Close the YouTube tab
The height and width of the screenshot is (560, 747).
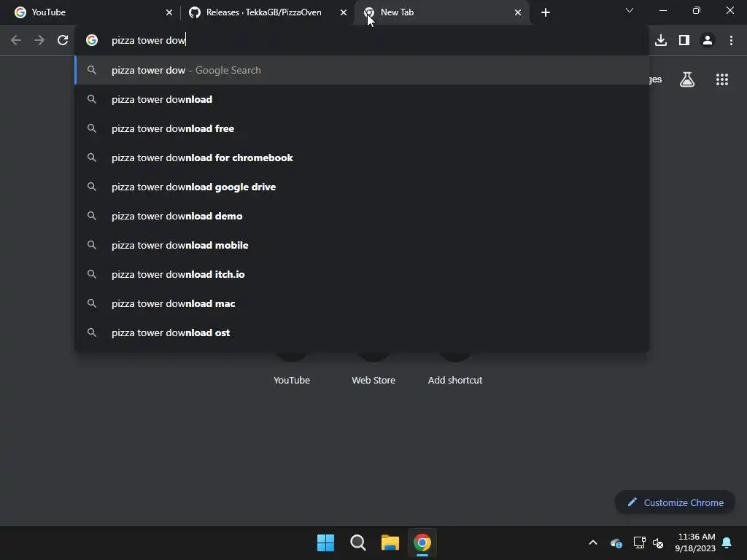click(x=169, y=12)
